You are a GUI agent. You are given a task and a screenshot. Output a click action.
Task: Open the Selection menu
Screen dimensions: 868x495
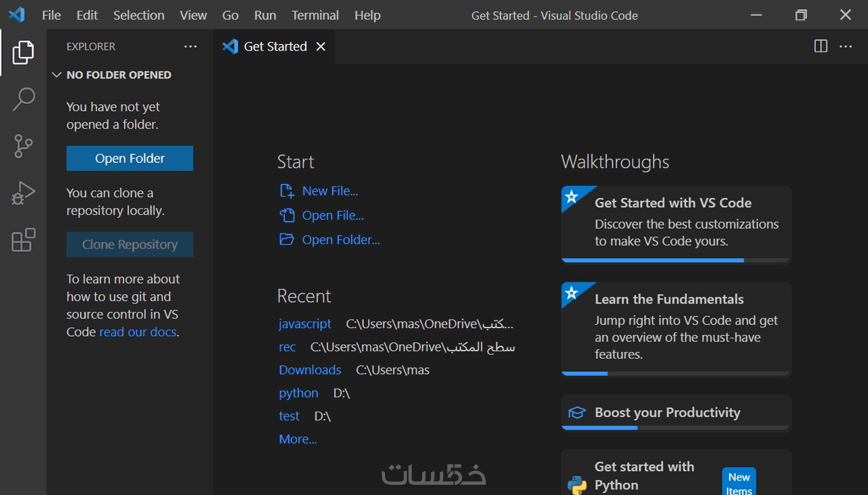pyautogui.click(x=138, y=15)
